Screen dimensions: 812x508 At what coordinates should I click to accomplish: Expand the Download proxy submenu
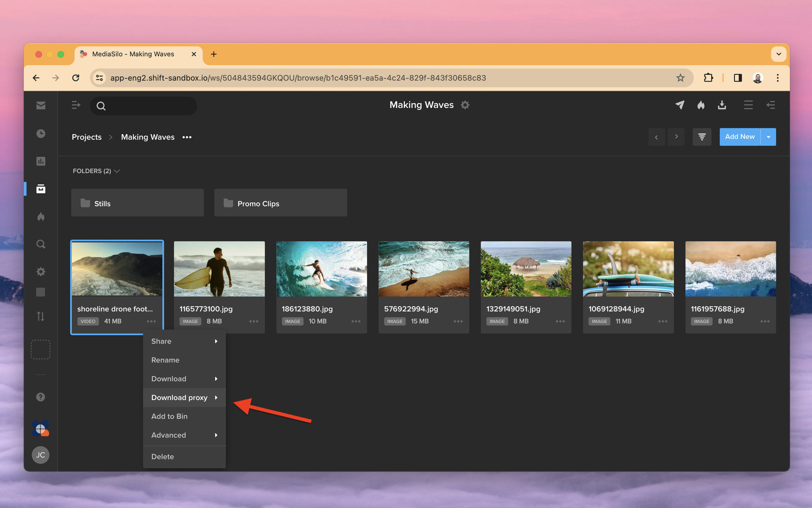(184, 398)
